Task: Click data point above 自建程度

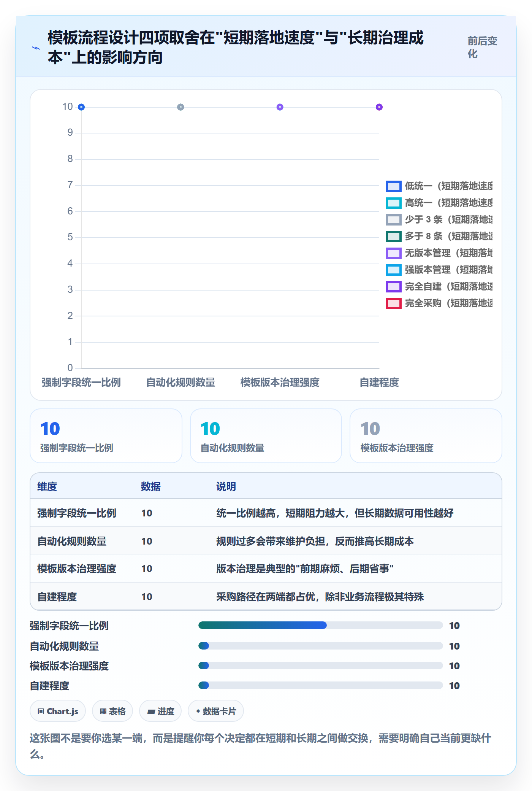Action: tap(379, 107)
